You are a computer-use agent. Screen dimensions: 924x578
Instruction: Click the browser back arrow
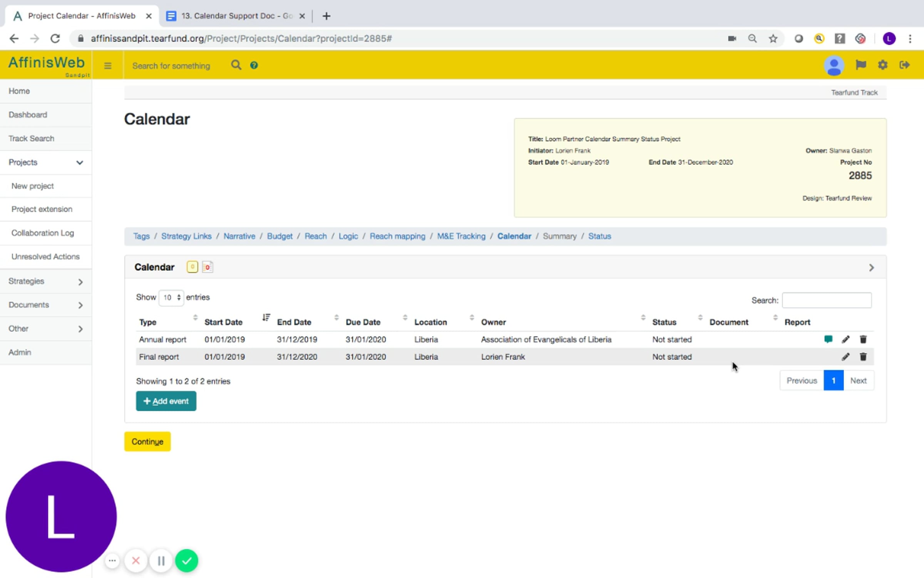pyautogui.click(x=14, y=39)
